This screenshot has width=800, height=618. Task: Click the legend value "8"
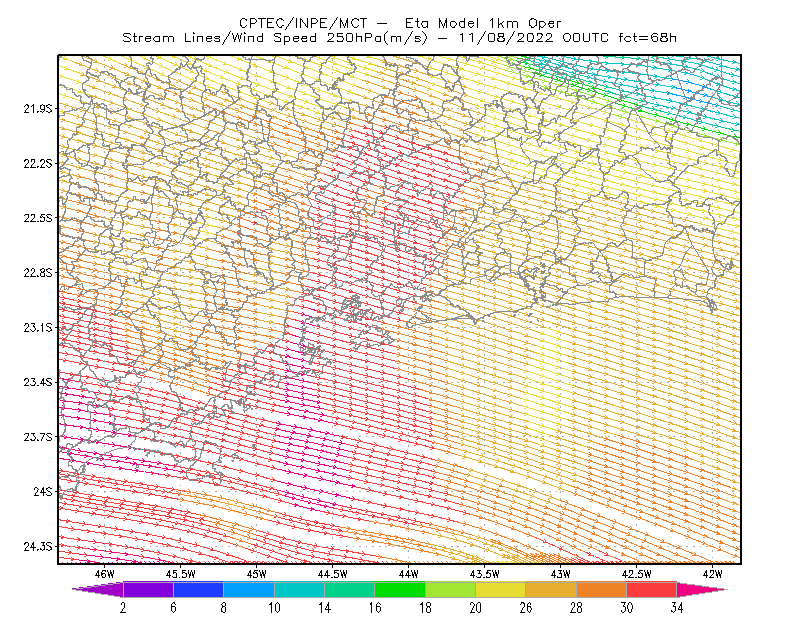pyautogui.click(x=223, y=608)
